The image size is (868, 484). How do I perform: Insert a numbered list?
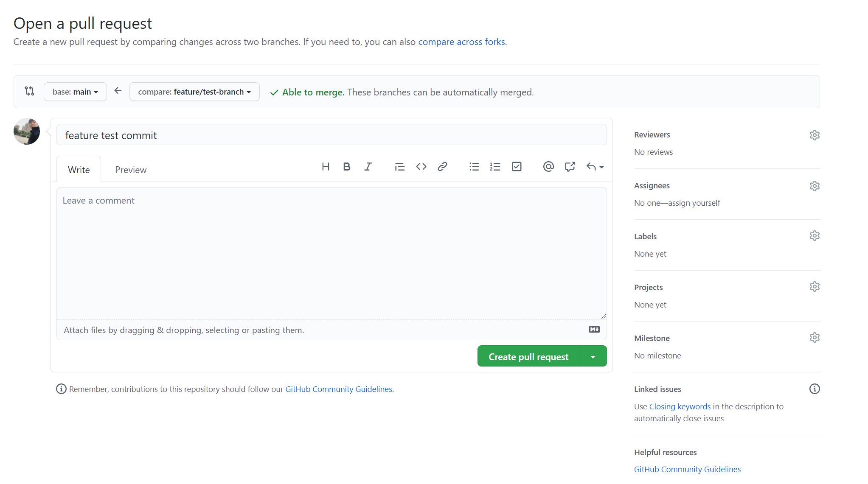[495, 167]
